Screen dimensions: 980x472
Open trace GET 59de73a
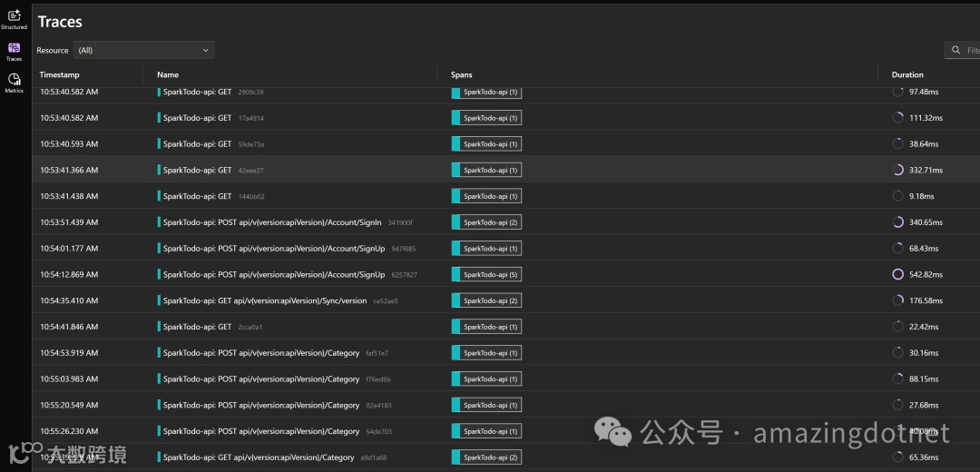pyautogui.click(x=211, y=143)
